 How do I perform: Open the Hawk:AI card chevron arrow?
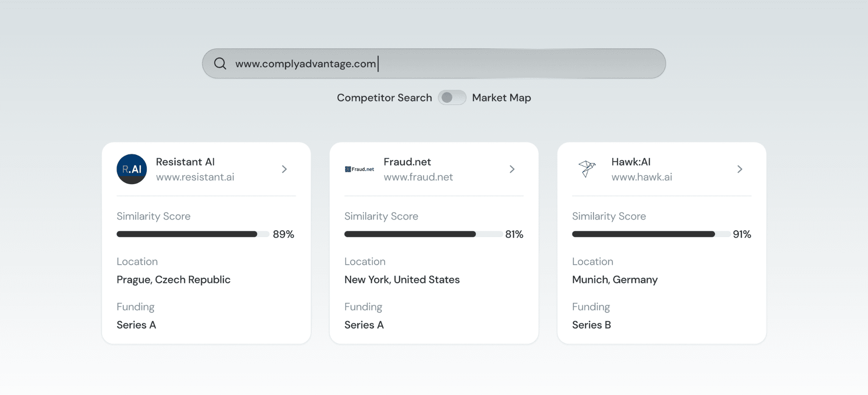click(x=740, y=169)
